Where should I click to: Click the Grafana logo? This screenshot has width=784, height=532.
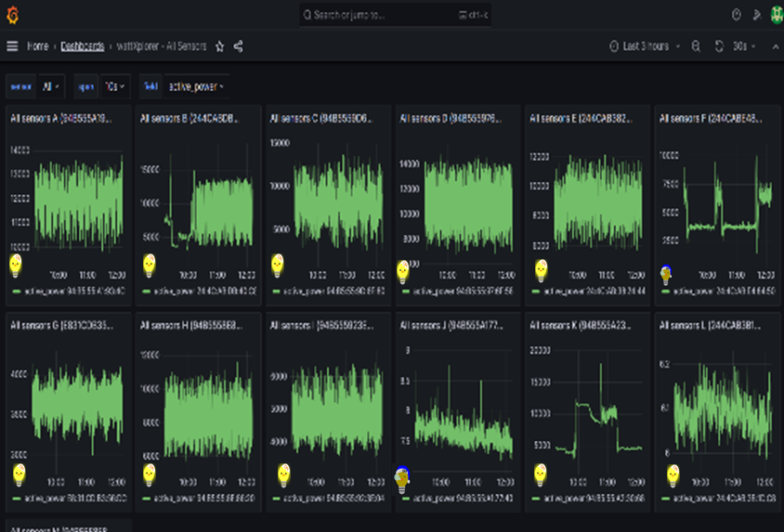(12, 15)
